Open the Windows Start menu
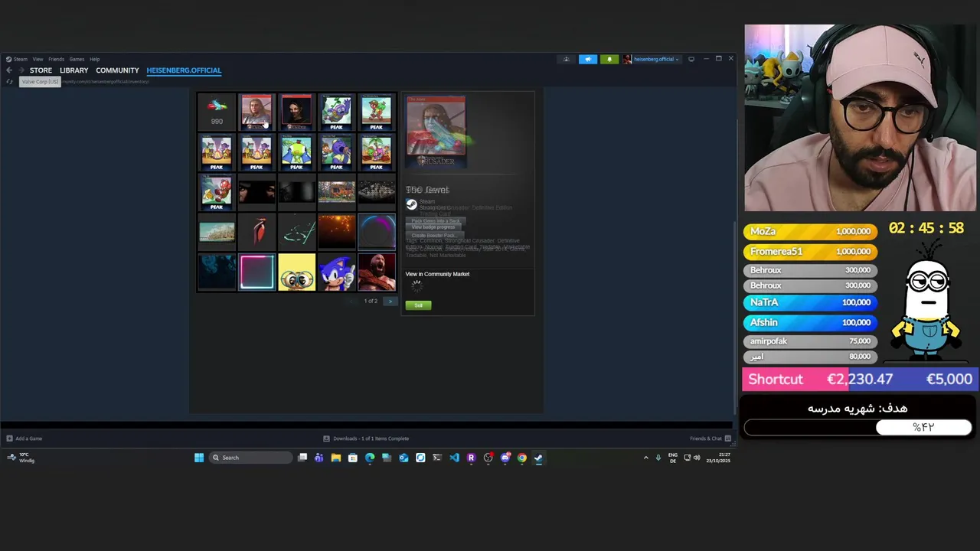The height and width of the screenshot is (551, 980). point(199,458)
